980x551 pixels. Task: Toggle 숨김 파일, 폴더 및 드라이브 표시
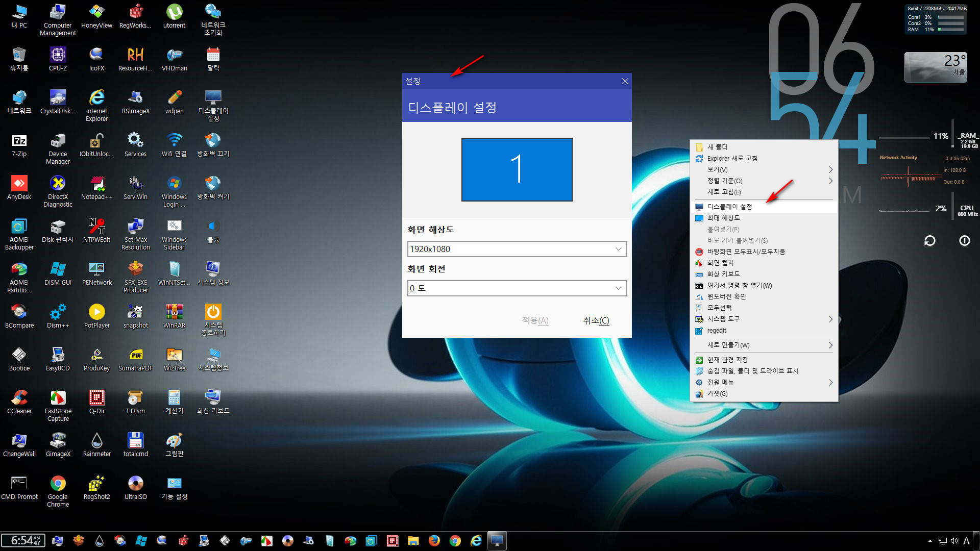tap(764, 371)
